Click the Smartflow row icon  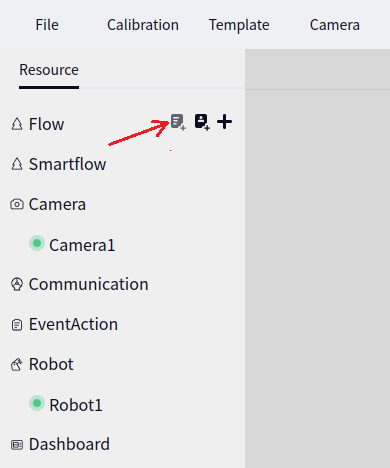point(17,164)
